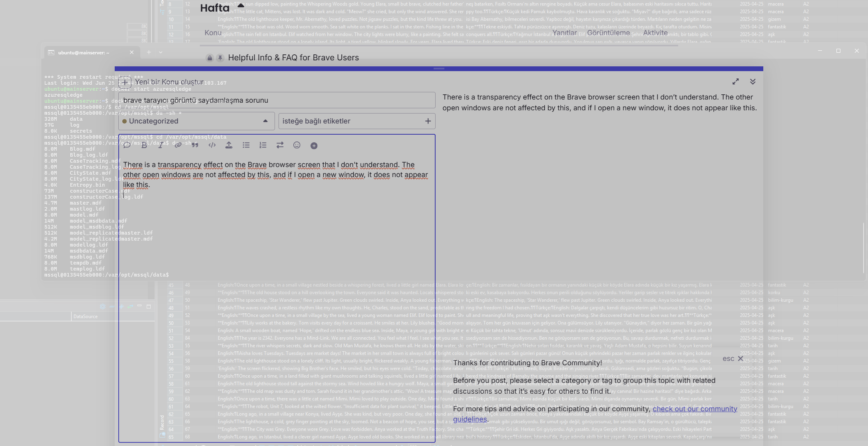Dismiss the Brave Community tips with the X
The width and height of the screenshot is (868, 446).
(741, 359)
